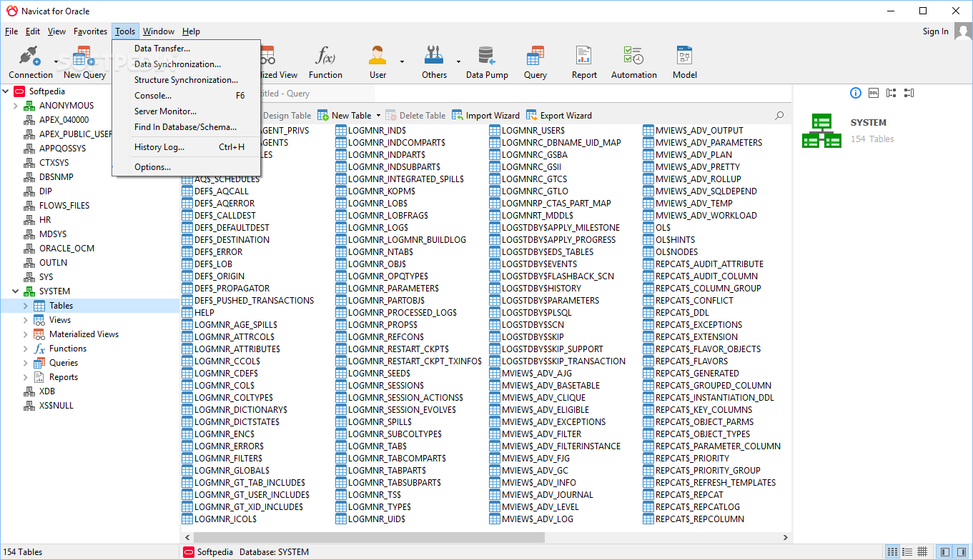The image size is (973, 560).
Task: Toggle the right information pane visibility
Action: click(961, 551)
